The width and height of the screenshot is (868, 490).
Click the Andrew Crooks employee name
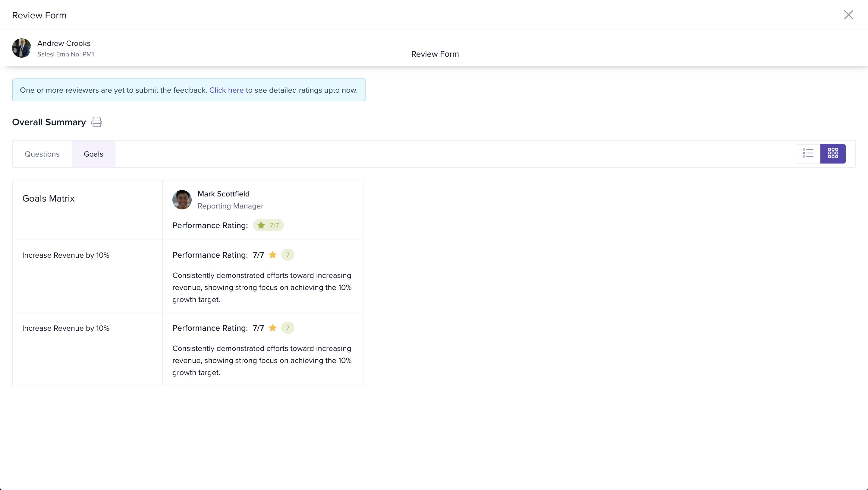(x=64, y=43)
